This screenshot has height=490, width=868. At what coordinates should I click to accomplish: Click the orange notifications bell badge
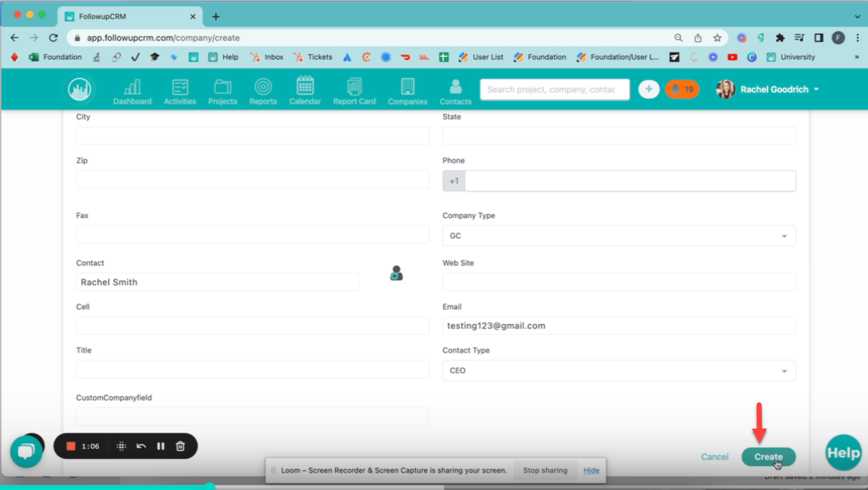click(682, 89)
